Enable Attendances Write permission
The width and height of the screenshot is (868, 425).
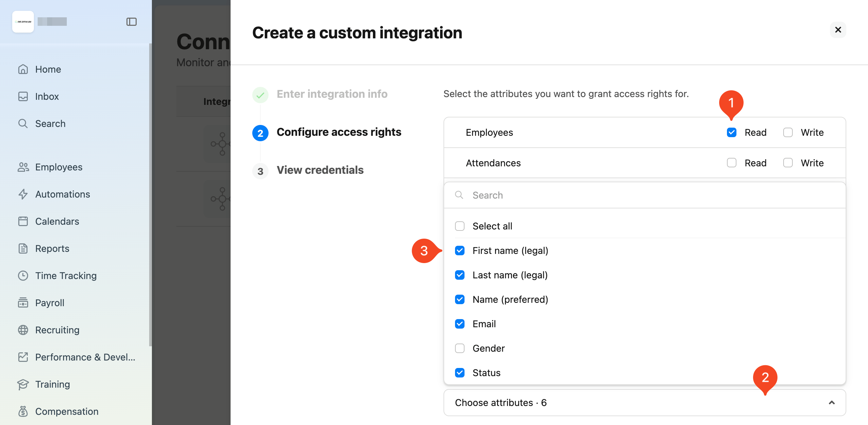click(x=788, y=163)
